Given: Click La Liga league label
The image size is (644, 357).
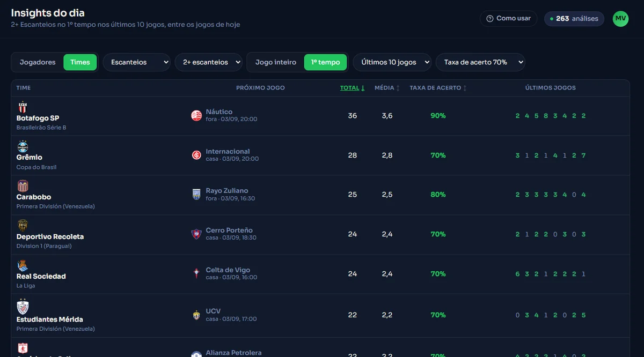Looking at the screenshot, I should (26, 286).
